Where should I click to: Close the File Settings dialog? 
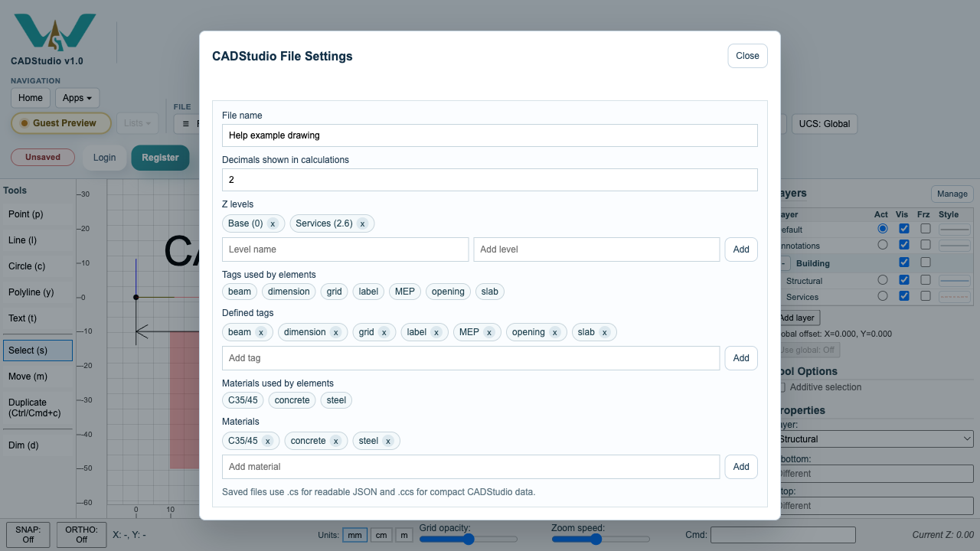click(x=747, y=56)
